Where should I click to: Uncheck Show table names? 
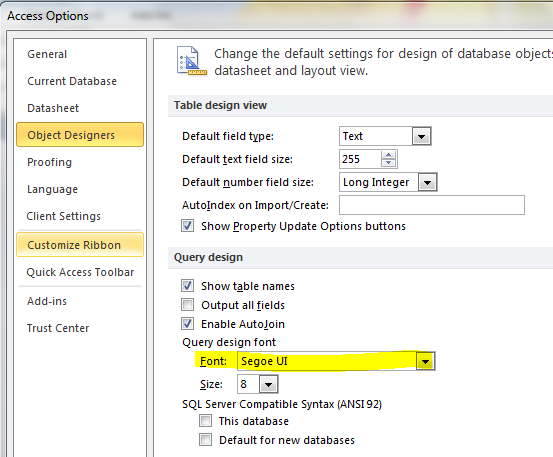pos(187,286)
